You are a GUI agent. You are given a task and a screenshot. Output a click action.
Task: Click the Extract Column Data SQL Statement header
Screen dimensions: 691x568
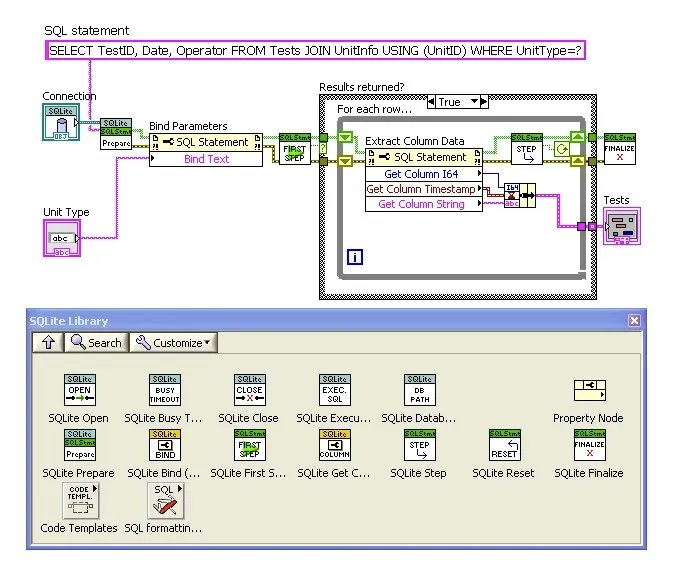(x=424, y=157)
